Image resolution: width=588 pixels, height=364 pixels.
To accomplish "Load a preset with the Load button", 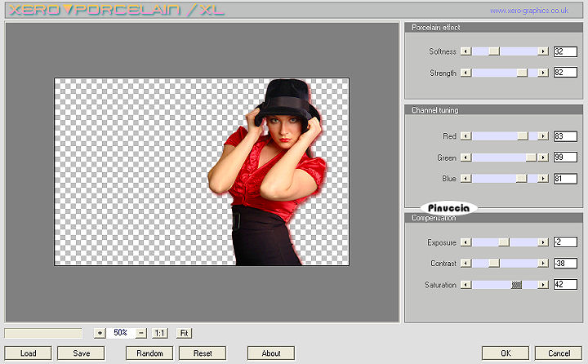I will (x=29, y=353).
